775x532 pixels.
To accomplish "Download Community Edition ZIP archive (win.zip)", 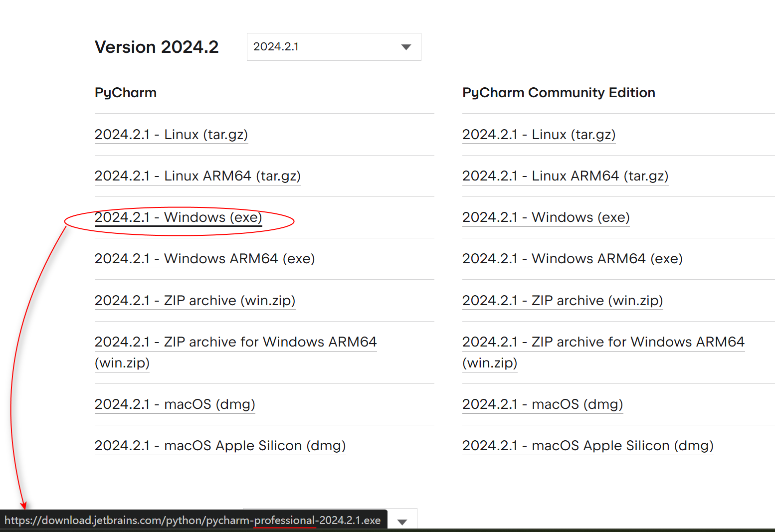I will pos(563,301).
